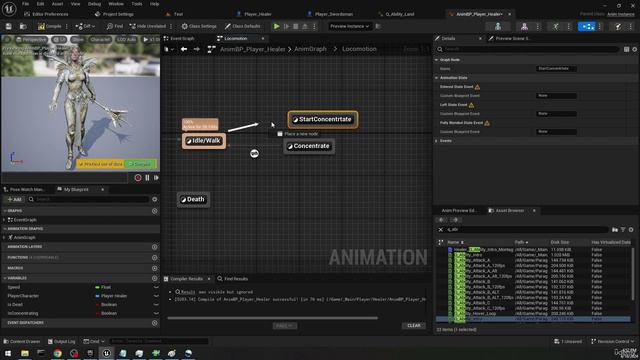This screenshot has width=640, height=360.
Task: Switch to Physics asset mode icon
Action: coord(618,27)
